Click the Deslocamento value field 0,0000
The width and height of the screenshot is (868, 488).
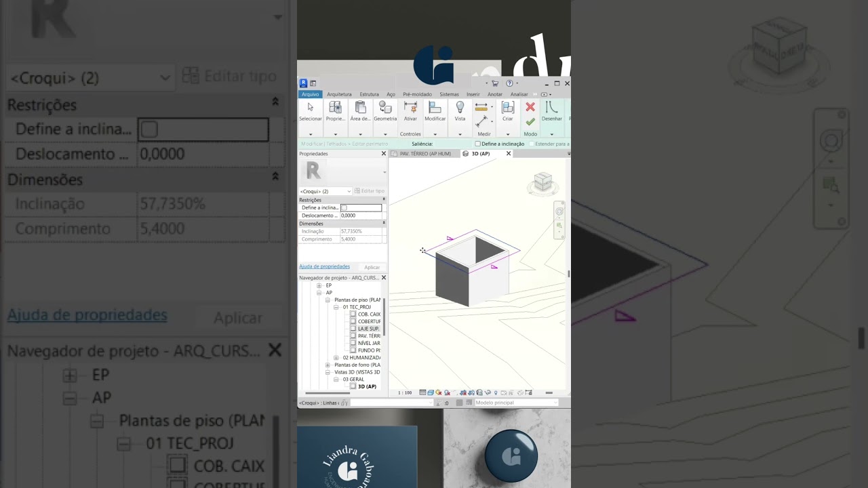tap(361, 216)
